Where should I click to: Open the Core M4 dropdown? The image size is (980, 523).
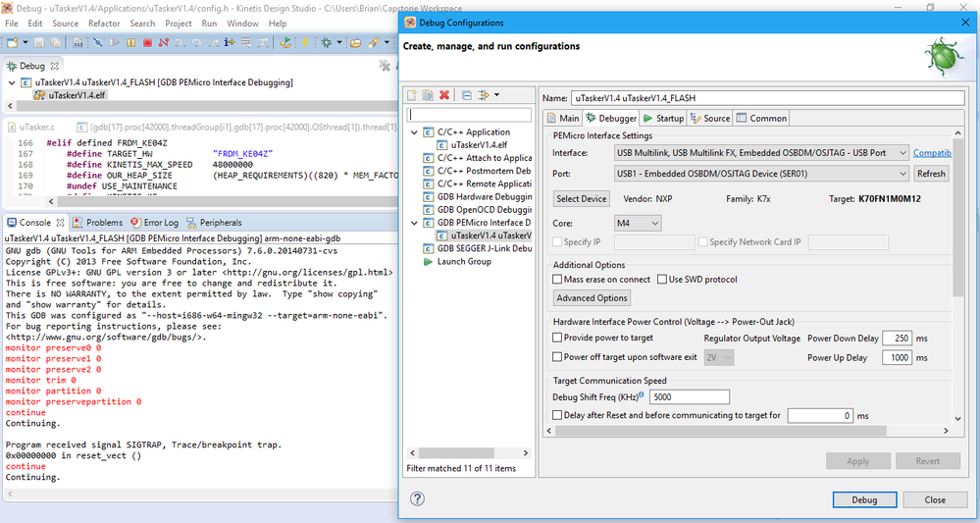[x=638, y=223]
